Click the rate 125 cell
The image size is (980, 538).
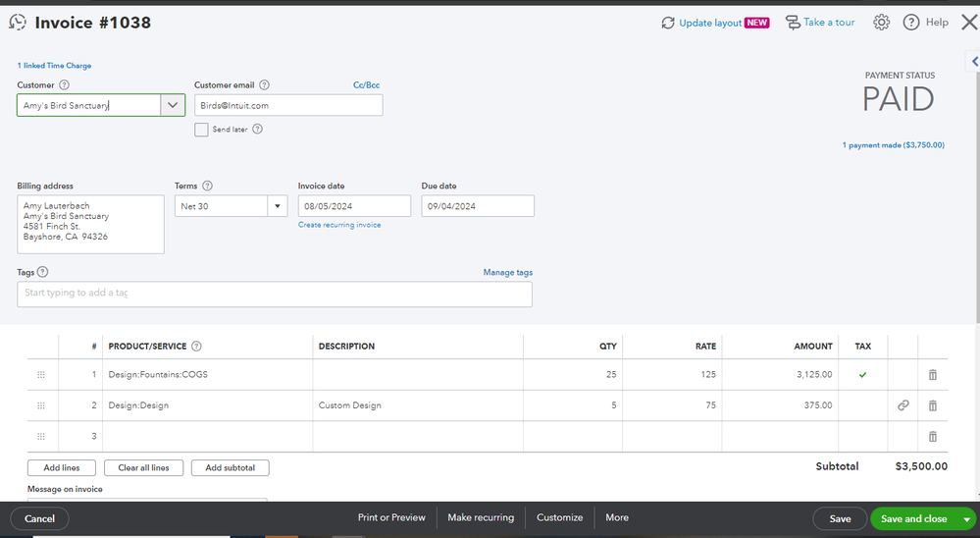[672, 375]
